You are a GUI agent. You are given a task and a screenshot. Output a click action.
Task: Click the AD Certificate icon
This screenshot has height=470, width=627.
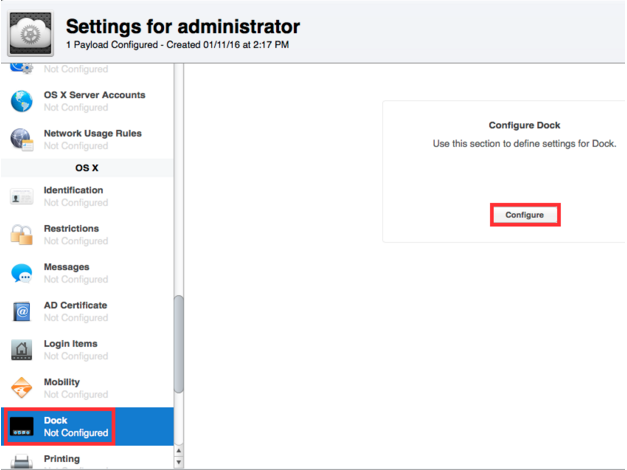pos(22,312)
